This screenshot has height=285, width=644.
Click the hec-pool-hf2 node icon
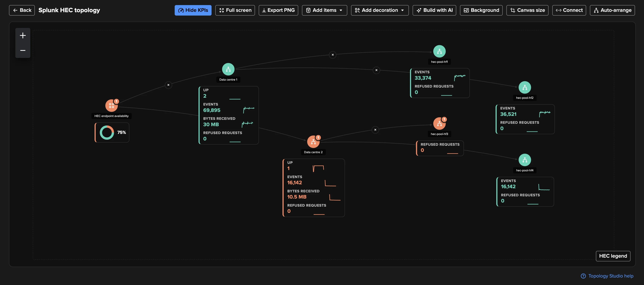point(525,87)
